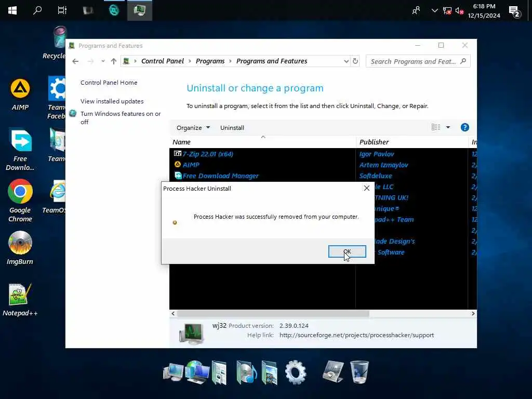Open the disc drive dock icon
The height and width of the screenshot is (399, 532).
333,372
